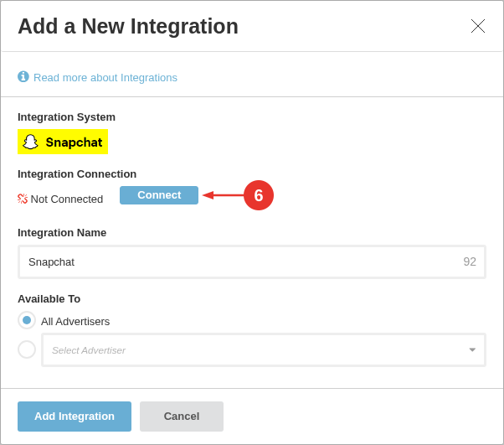Open Read more about Integrations link
Viewport: 504px width, 445px height.
(x=105, y=78)
